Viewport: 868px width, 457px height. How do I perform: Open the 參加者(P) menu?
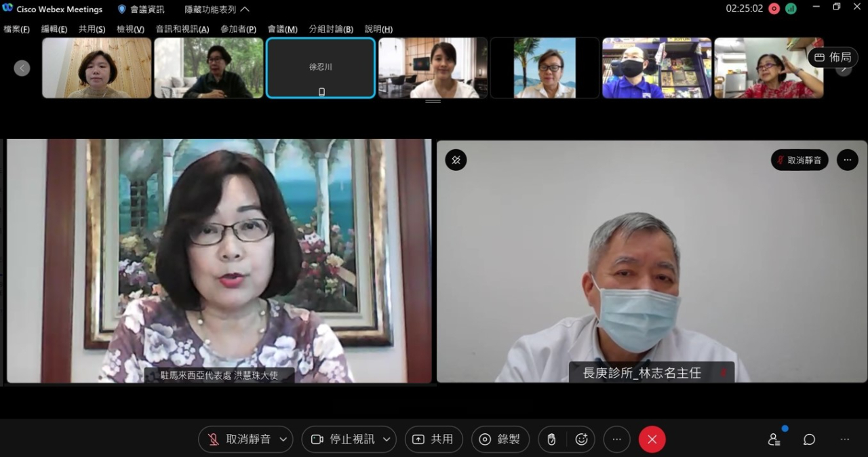click(x=238, y=29)
